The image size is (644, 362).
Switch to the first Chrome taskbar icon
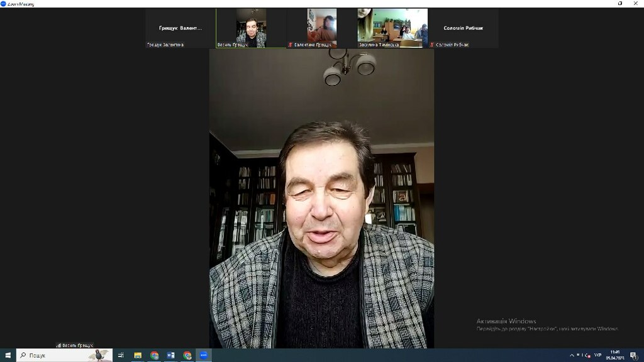(155, 355)
